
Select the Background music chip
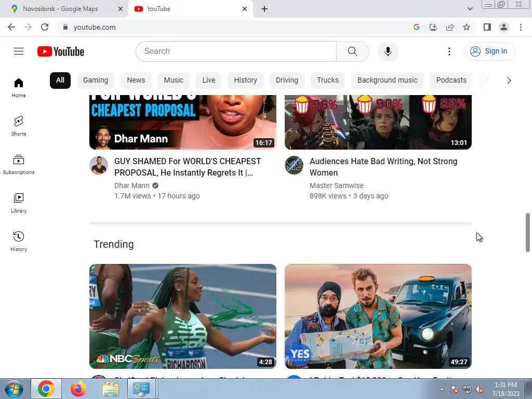tap(388, 81)
